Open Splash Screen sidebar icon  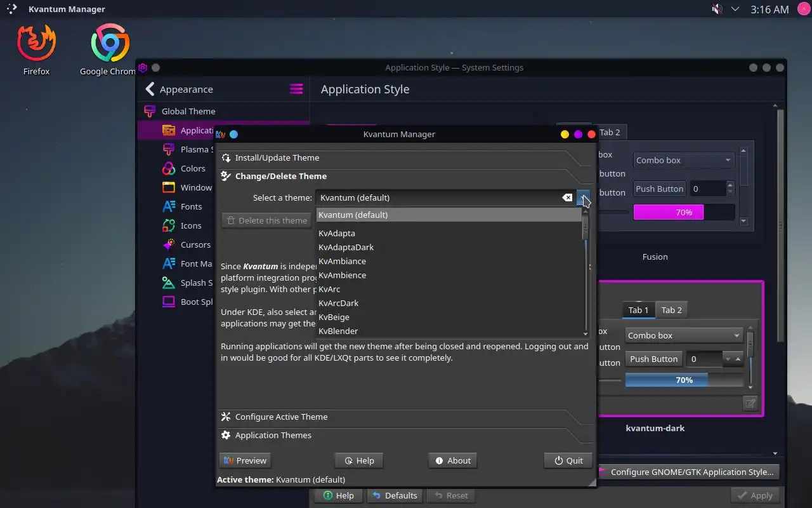168,283
